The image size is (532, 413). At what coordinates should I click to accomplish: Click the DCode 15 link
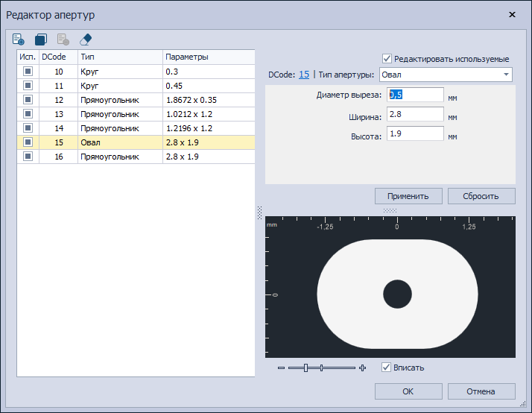point(304,75)
